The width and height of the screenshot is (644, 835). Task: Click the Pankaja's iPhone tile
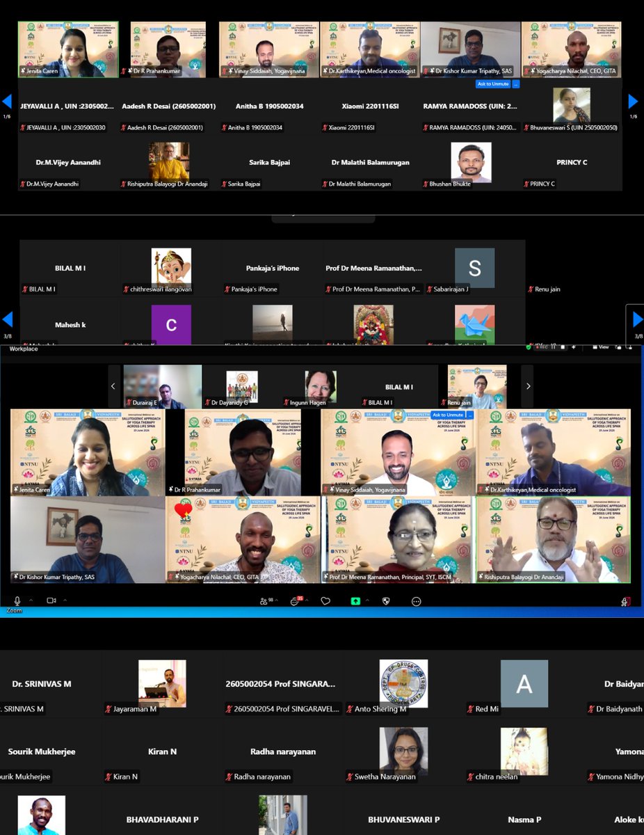click(x=271, y=269)
